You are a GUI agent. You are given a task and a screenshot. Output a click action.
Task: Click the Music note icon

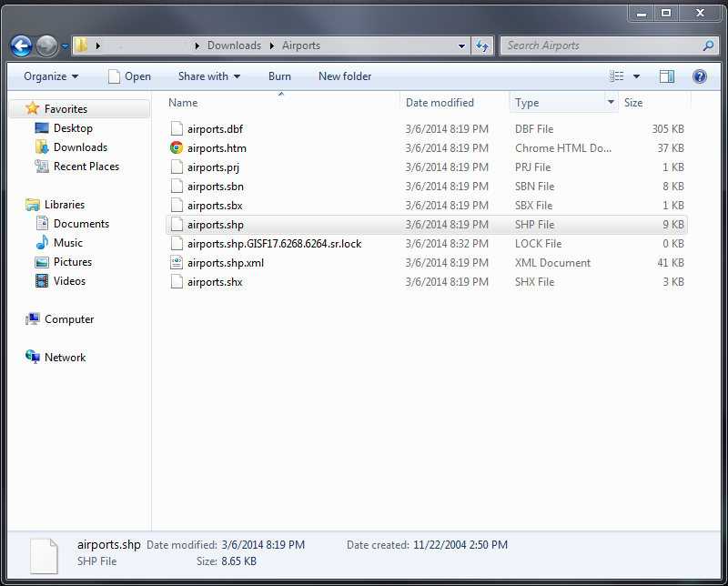[x=42, y=242]
